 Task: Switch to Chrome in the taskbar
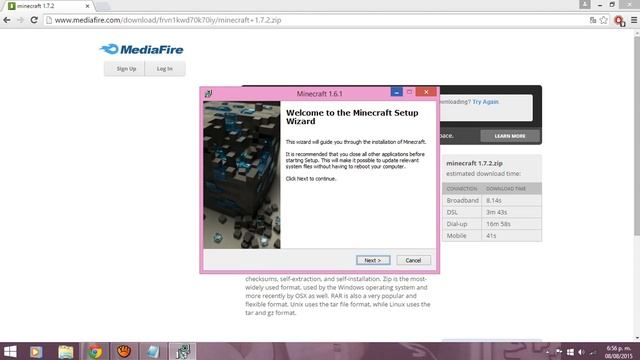[95, 351]
